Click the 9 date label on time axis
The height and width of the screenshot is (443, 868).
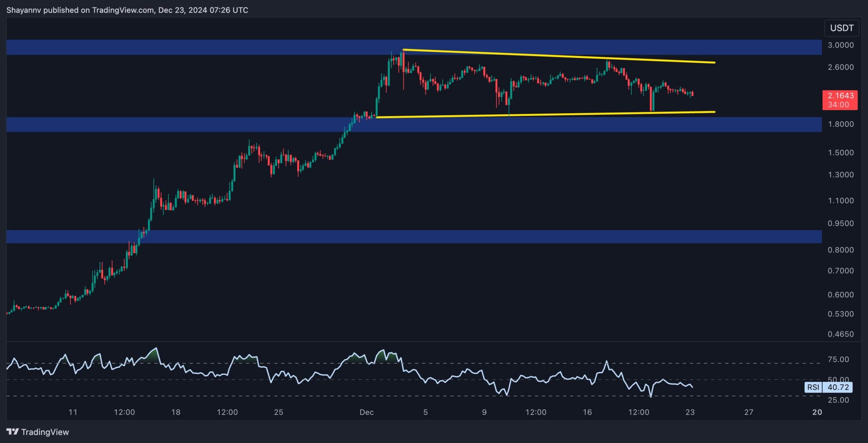pos(484,412)
